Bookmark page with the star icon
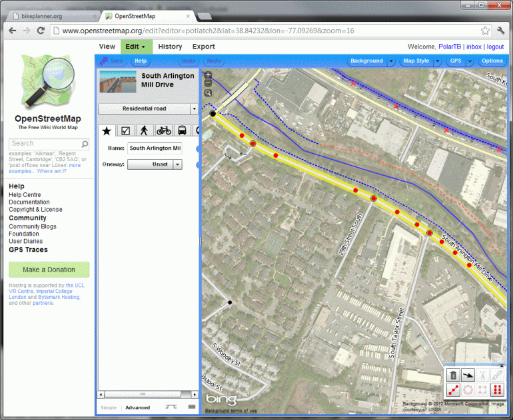 click(485, 31)
